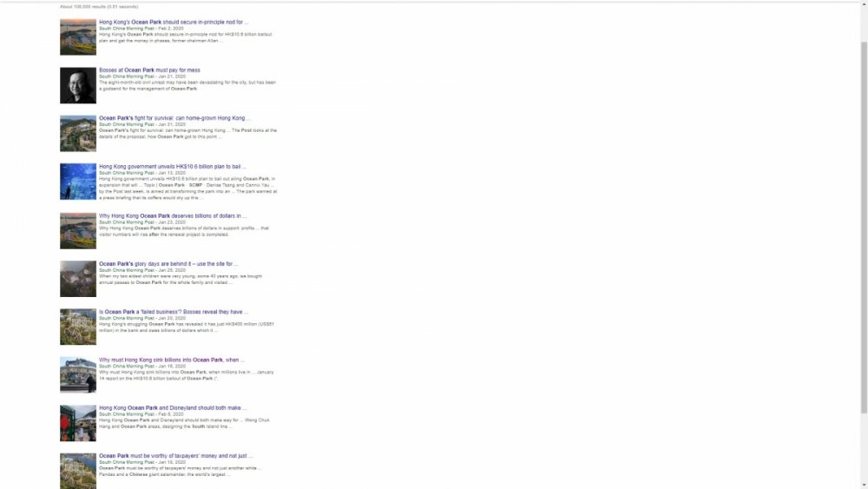The height and width of the screenshot is (489, 868).
Task: Click thumbnail beside 'Is Ocean Park a failed business' result
Action: pyautogui.click(x=78, y=327)
